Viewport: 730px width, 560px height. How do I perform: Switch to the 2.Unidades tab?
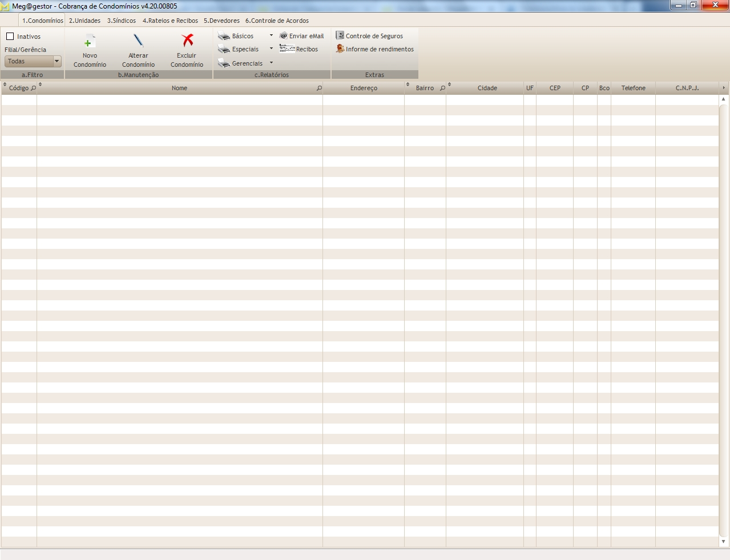click(x=84, y=21)
